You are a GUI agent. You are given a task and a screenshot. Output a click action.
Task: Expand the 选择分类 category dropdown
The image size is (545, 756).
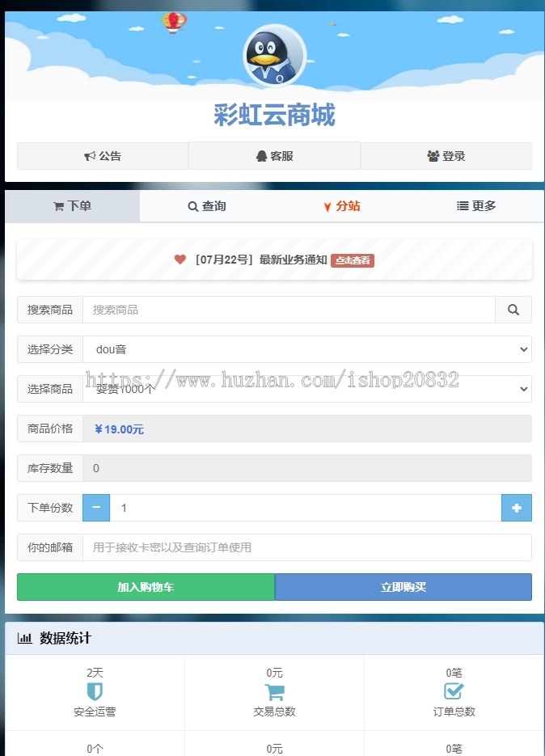[307, 349]
